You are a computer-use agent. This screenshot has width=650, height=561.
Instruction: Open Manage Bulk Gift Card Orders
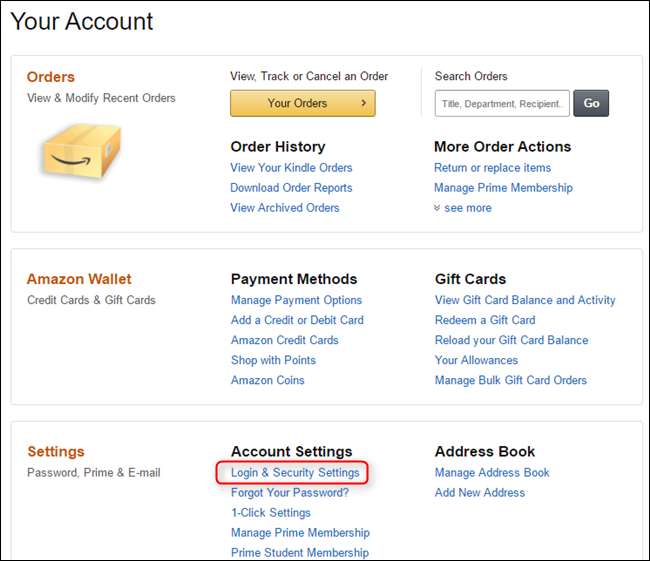pos(511,380)
